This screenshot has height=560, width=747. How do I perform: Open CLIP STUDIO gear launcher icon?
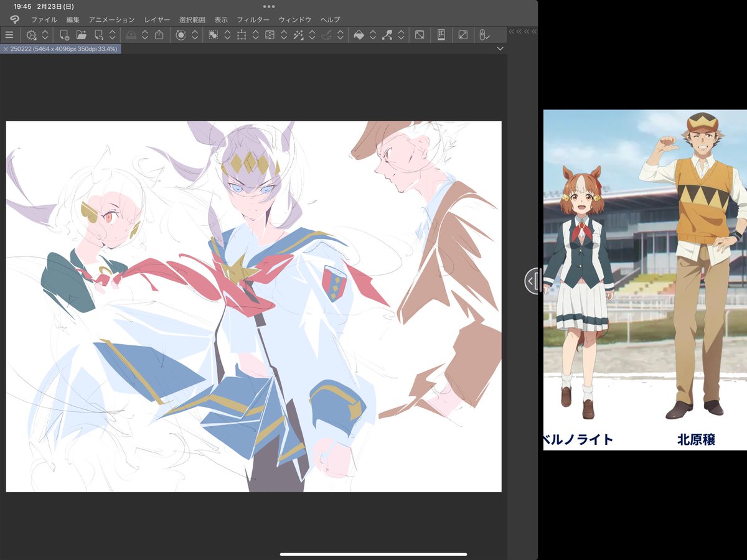tap(31, 35)
